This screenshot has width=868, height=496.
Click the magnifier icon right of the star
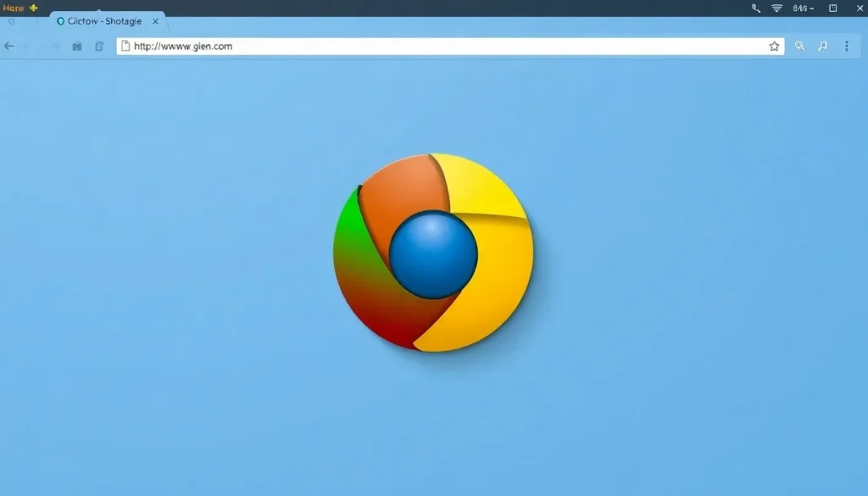(x=800, y=47)
